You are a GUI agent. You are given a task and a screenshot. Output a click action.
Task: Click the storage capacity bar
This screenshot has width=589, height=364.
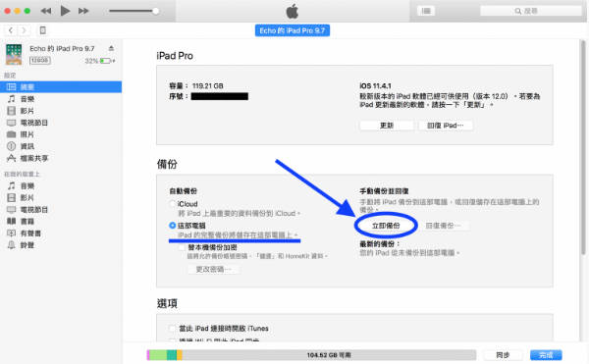coord(311,355)
